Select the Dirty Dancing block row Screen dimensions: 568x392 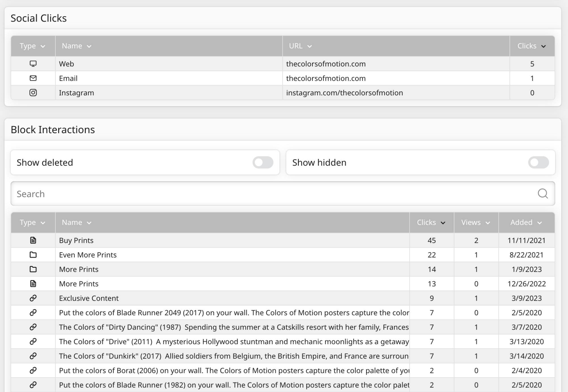pos(233,327)
